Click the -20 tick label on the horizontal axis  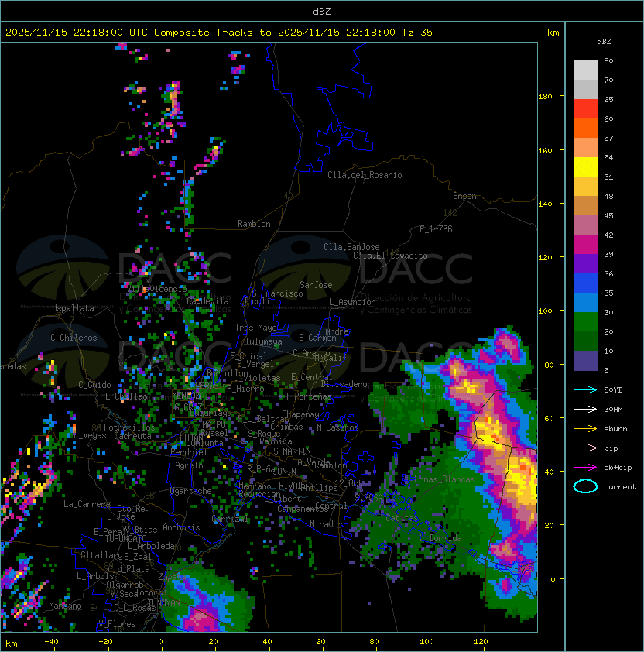point(105,642)
